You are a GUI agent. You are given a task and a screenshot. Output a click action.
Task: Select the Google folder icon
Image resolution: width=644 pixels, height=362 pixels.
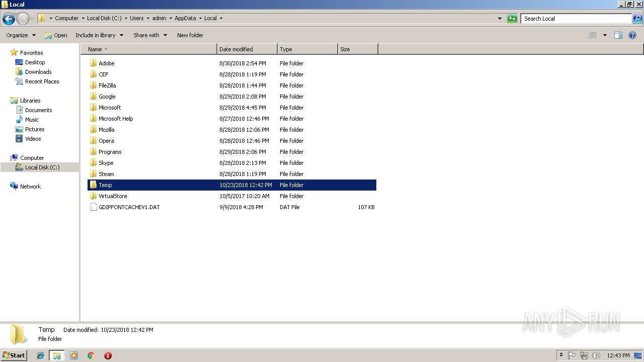[93, 97]
